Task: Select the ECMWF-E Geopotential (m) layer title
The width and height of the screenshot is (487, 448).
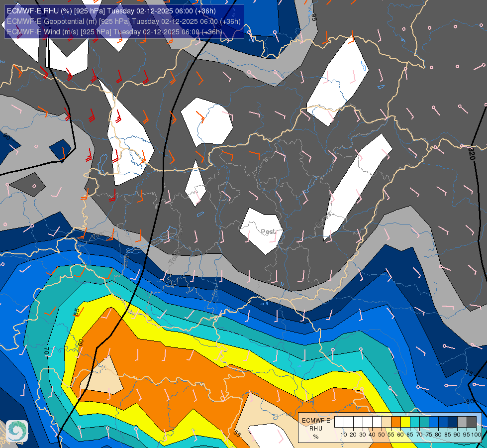Action: tap(123, 21)
